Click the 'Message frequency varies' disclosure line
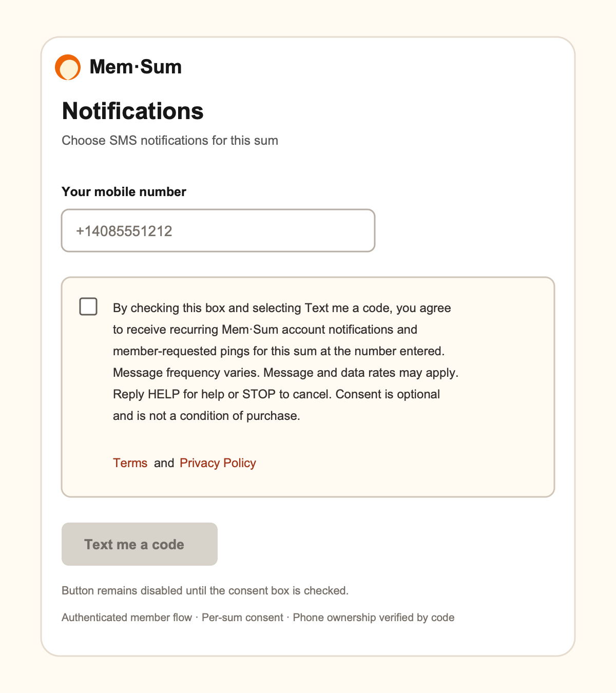The height and width of the screenshot is (693, 616). pyautogui.click(x=285, y=373)
